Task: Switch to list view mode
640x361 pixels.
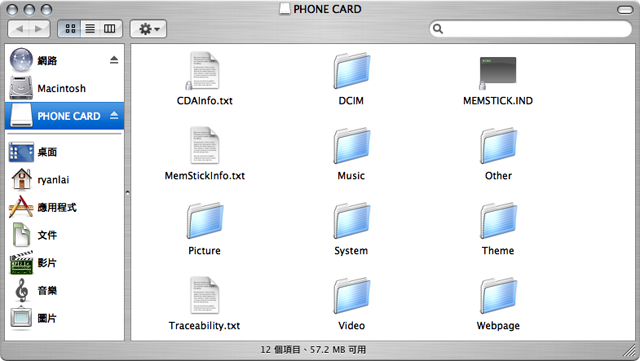Action: [x=90, y=29]
